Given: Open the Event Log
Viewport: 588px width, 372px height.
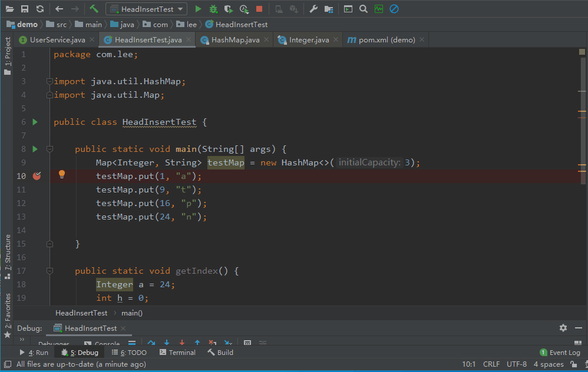Looking at the screenshot, I should point(560,353).
